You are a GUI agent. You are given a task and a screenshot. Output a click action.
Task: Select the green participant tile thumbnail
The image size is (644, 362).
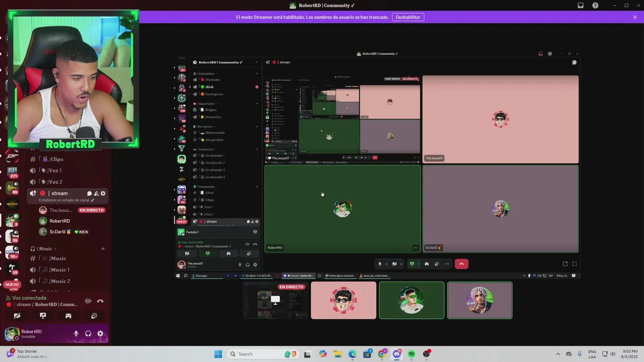point(412,300)
